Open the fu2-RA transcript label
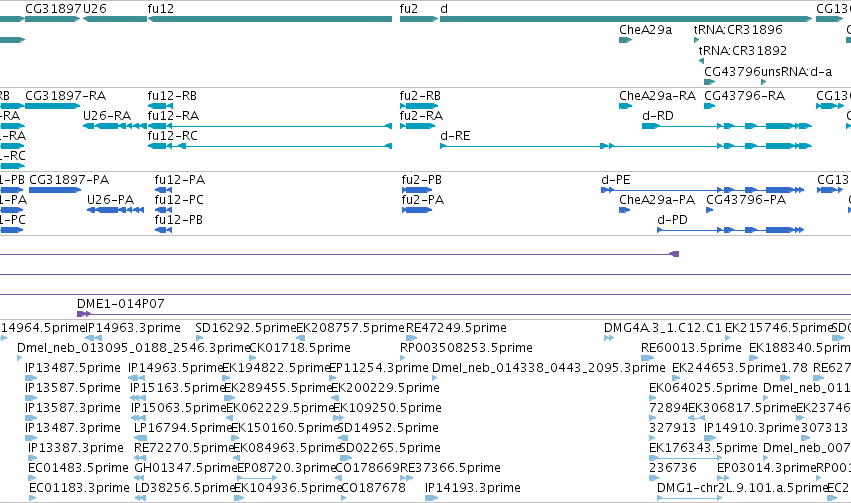This screenshot has width=851, height=503. coord(421,116)
